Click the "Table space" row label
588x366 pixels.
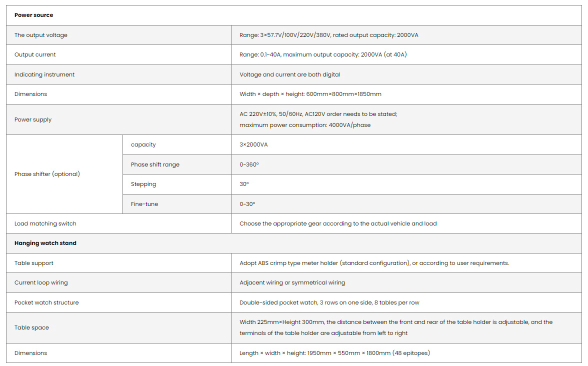tap(31, 327)
